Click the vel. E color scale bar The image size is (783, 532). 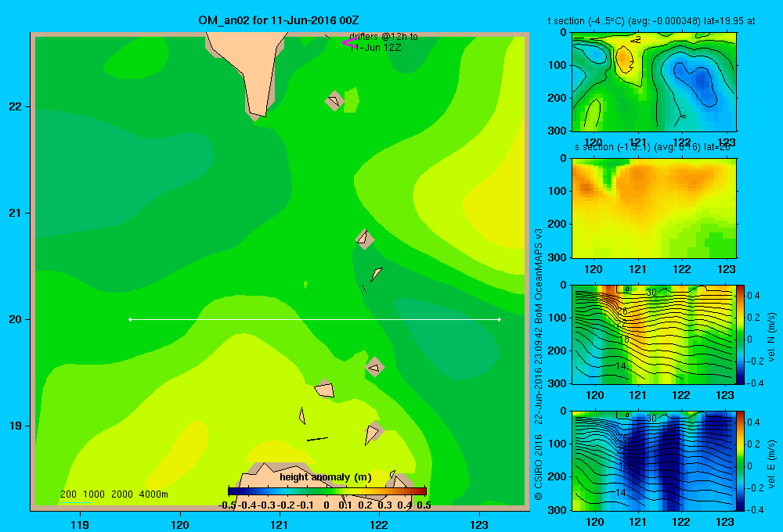pyautogui.click(x=740, y=461)
